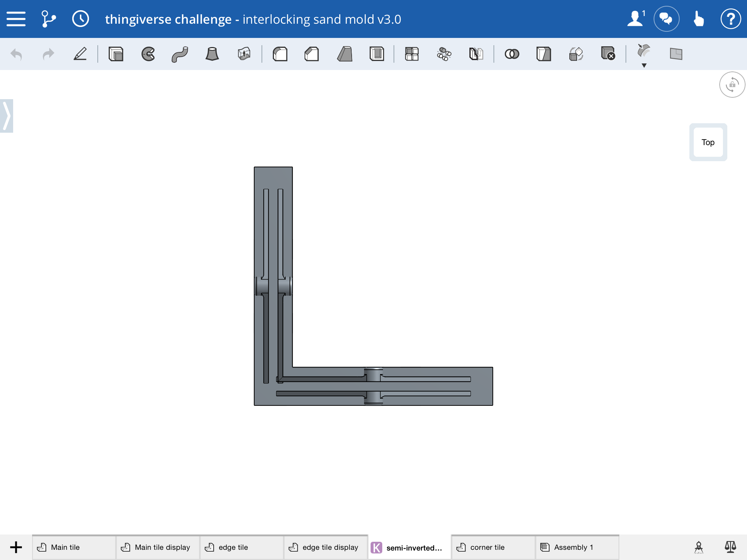Open versions and branches graph
The image size is (747, 560).
[49, 19]
